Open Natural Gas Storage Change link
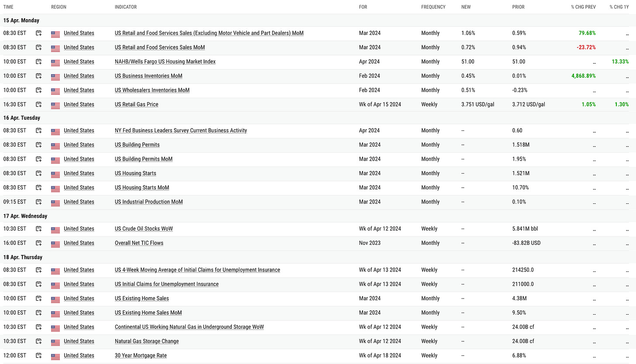 click(147, 341)
